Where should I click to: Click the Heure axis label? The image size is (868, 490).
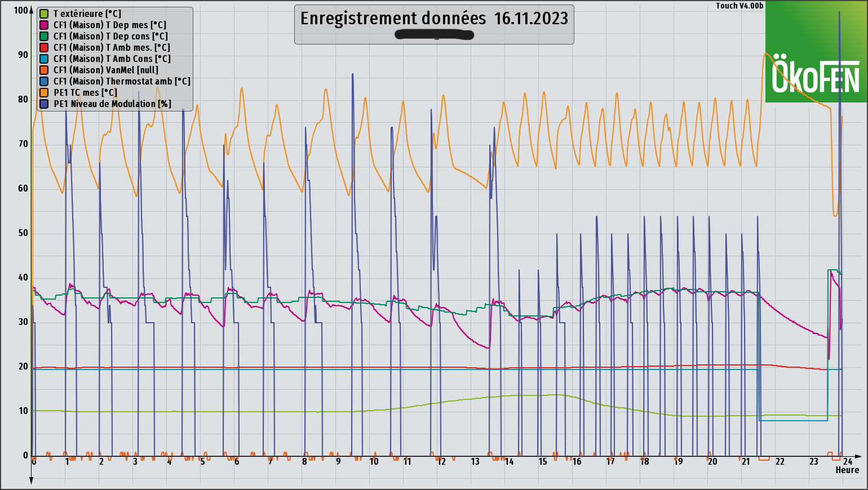coord(847,470)
